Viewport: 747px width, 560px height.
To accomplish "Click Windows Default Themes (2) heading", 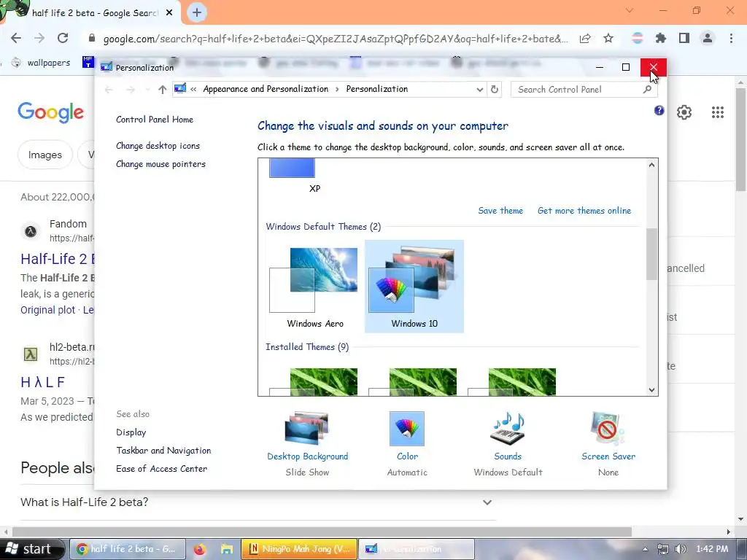I will (x=323, y=227).
